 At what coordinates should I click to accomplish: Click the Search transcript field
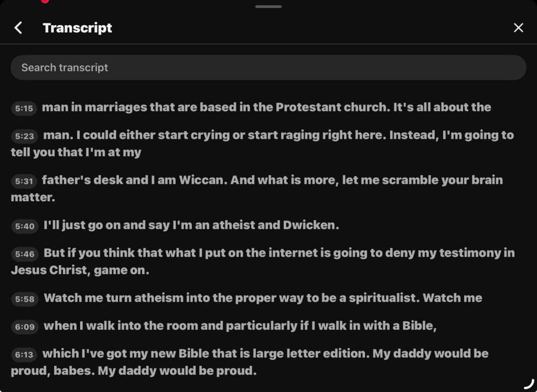click(268, 68)
